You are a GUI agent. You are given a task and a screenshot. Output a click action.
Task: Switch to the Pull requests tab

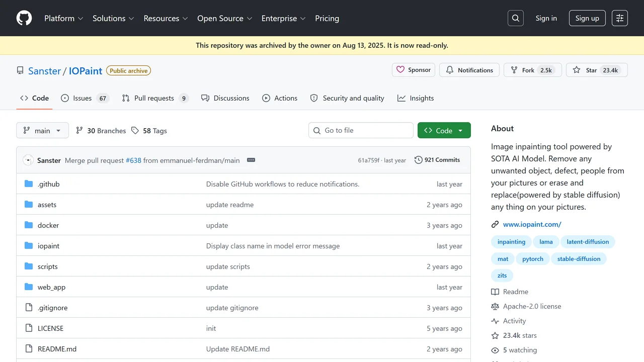[x=155, y=98]
